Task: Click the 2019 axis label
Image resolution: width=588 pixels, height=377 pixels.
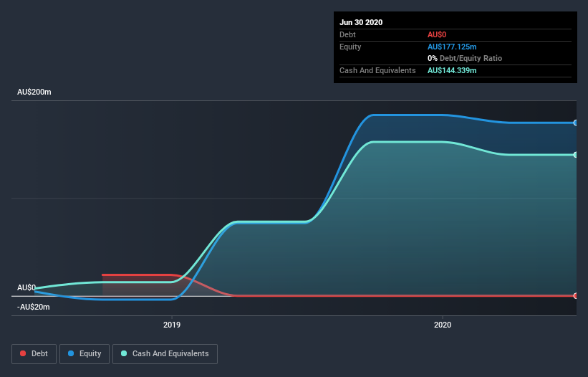Action: pyautogui.click(x=172, y=325)
